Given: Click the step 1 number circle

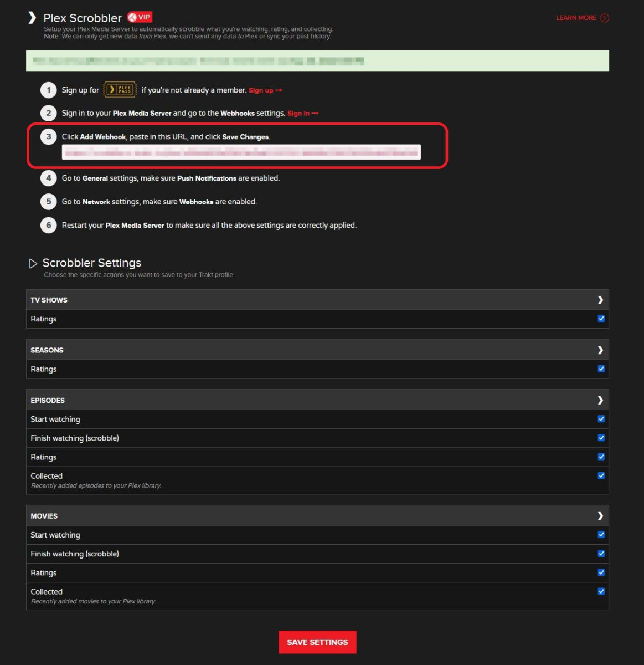Looking at the screenshot, I should tap(49, 90).
